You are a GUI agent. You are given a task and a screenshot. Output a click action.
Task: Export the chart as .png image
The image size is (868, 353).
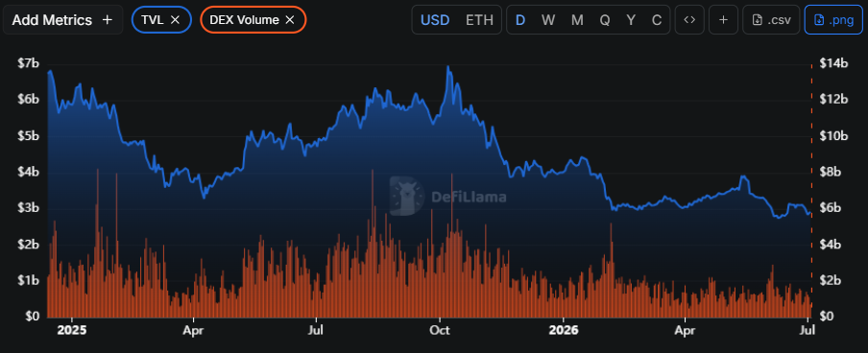832,20
